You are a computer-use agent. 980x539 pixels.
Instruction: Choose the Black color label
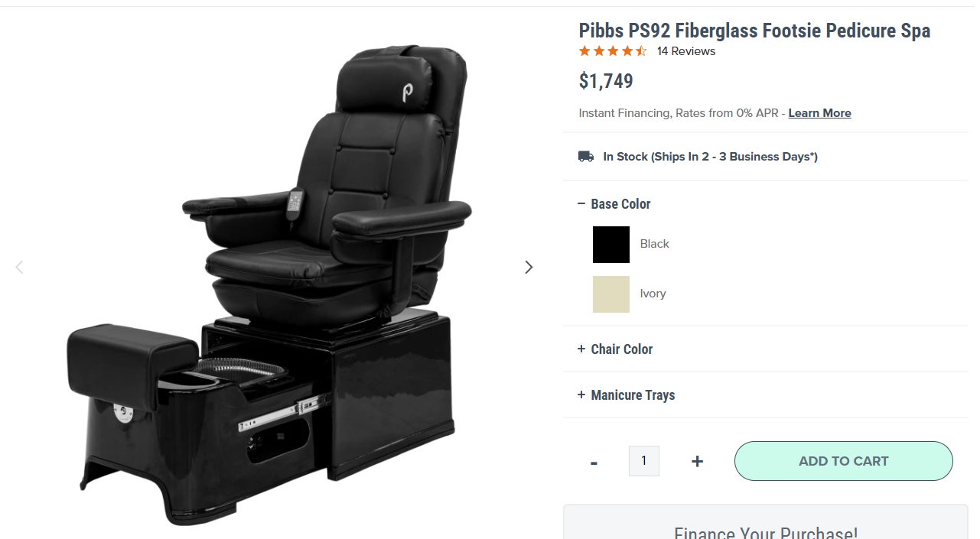[x=655, y=244]
